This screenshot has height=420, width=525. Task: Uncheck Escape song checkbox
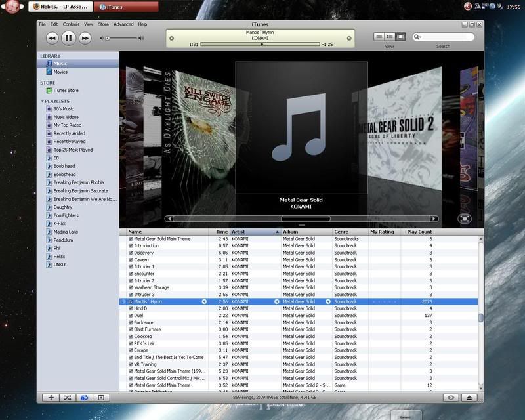pos(131,350)
